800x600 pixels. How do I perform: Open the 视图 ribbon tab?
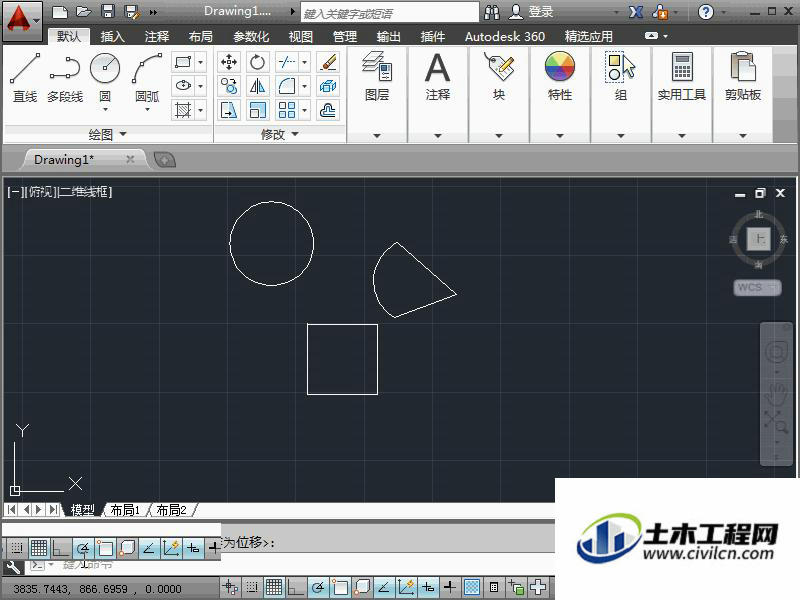pos(301,37)
